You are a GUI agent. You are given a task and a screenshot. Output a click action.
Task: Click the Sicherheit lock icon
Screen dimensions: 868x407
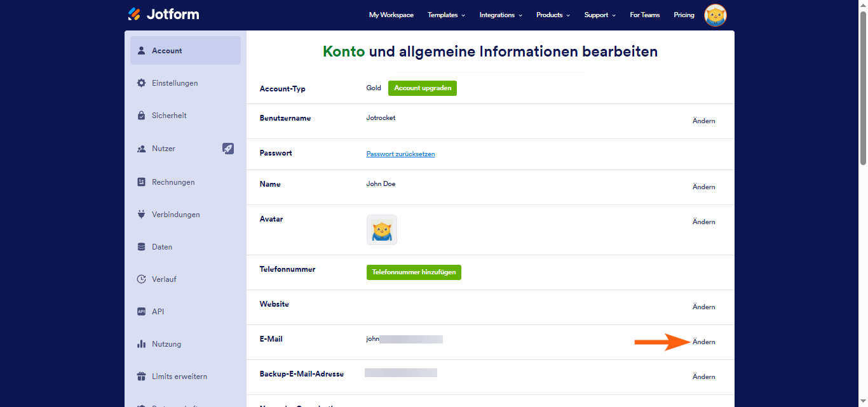tap(141, 116)
